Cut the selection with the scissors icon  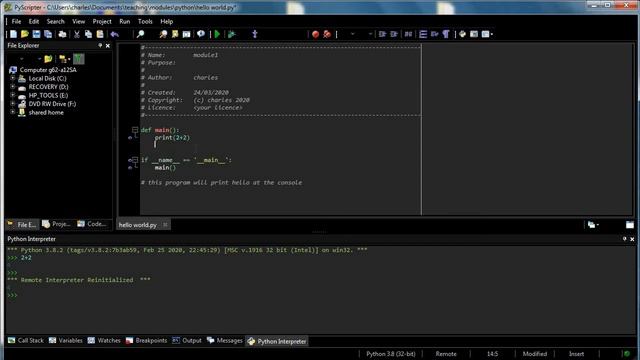76,34
